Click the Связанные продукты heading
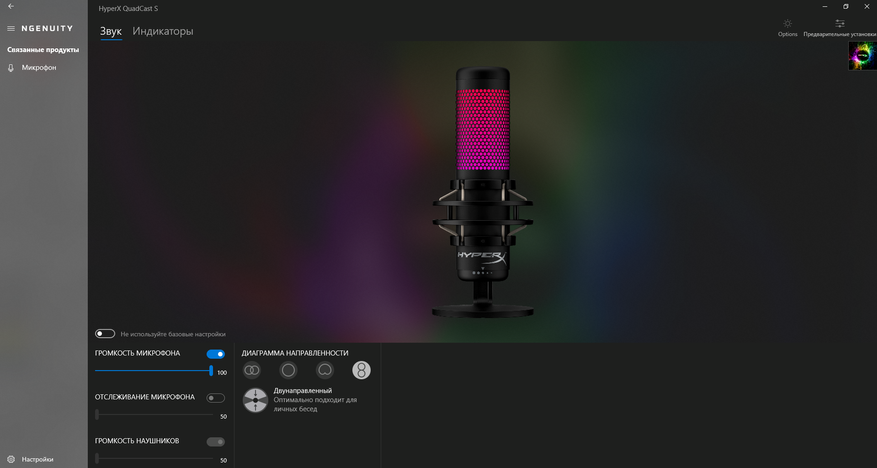This screenshot has width=877, height=468. pyautogui.click(x=43, y=50)
